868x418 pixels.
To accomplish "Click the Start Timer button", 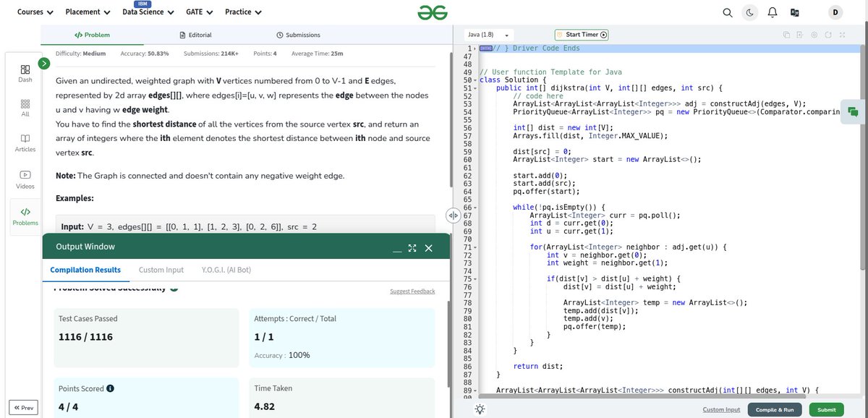I will click(582, 35).
